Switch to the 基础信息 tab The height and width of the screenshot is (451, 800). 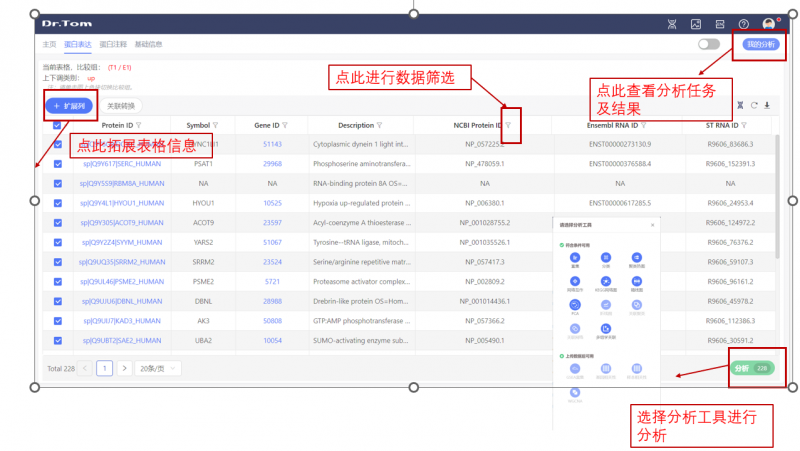(148, 44)
